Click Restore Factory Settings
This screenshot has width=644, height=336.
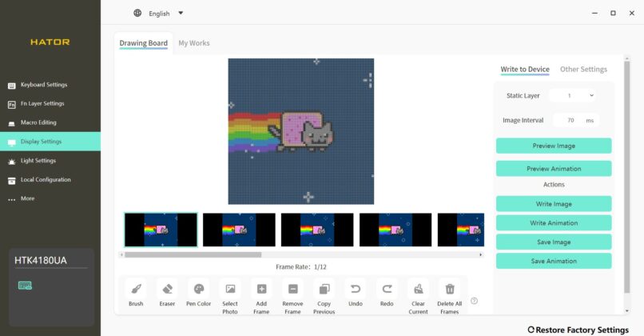[x=578, y=330]
